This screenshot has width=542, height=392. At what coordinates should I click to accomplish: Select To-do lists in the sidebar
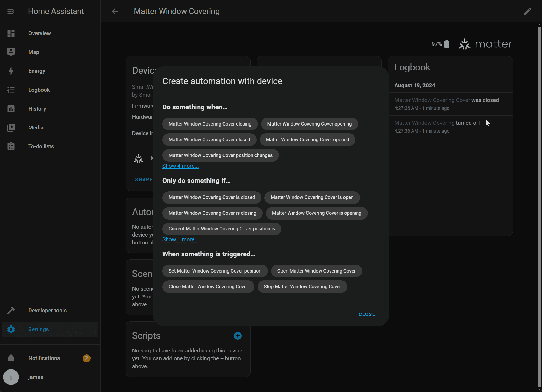click(41, 146)
